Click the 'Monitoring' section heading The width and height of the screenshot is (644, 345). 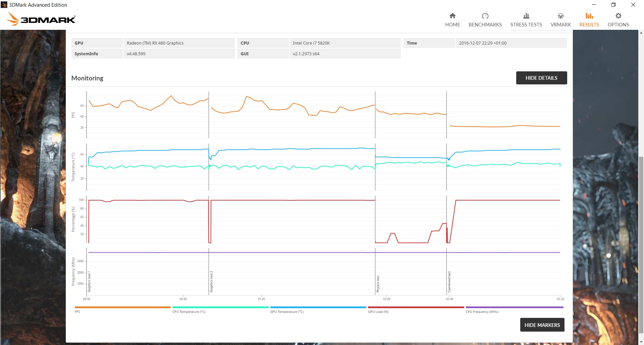click(x=87, y=78)
